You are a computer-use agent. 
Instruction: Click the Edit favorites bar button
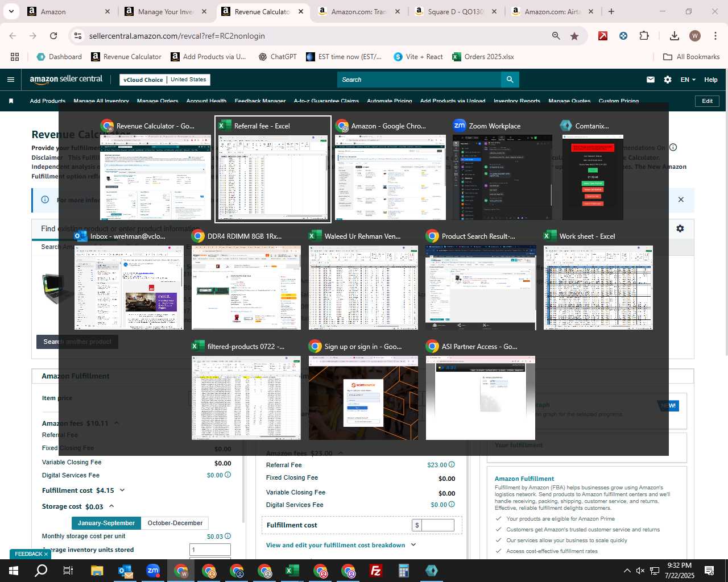tap(708, 101)
